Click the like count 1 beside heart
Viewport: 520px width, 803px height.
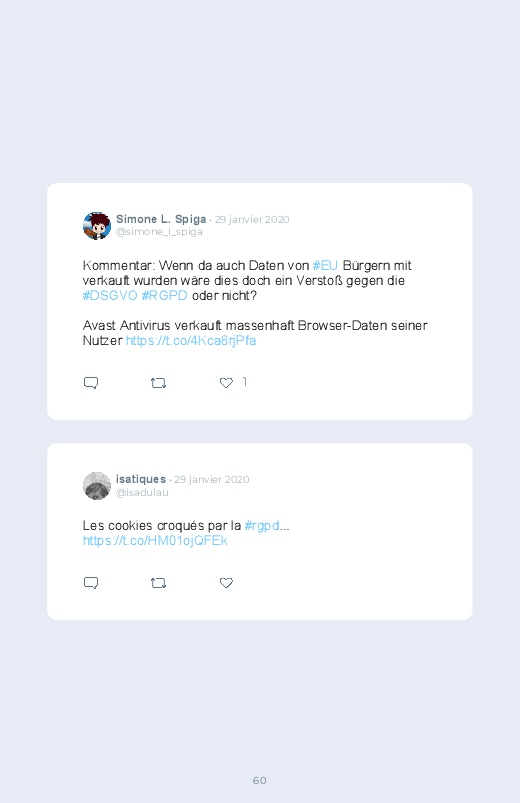245,382
